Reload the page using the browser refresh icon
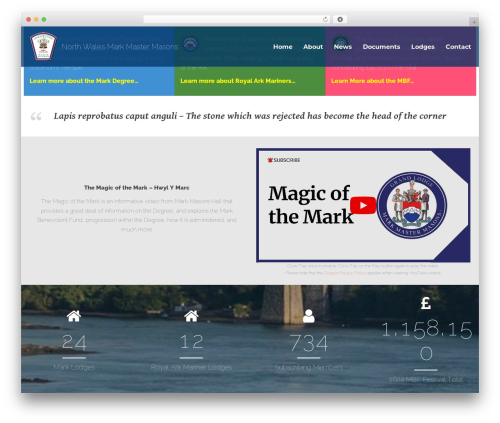The height and width of the screenshot is (423, 500). [x=325, y=20]
